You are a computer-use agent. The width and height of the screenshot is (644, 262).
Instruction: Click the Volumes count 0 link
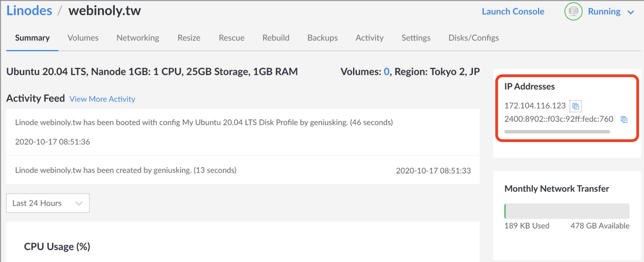pyautogui.click(x=386, y=72)
